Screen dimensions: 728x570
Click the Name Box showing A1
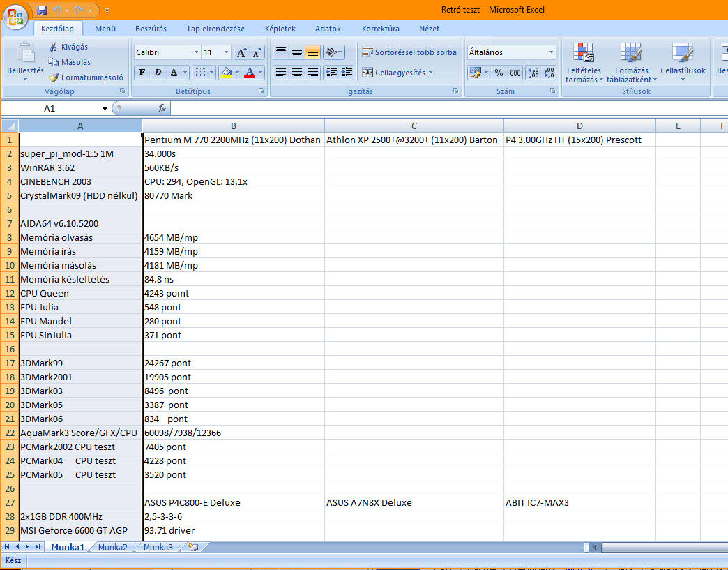tap(50, 108)
